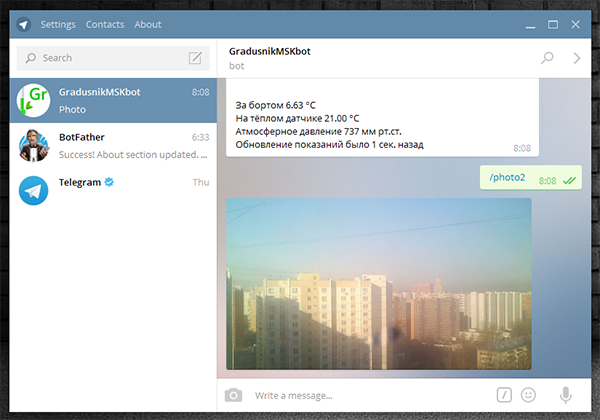Image resolution: width=600 pixels, height=420 pixels.
Task: Open the bot commands slash icon
Action: [x=504, y=395]
